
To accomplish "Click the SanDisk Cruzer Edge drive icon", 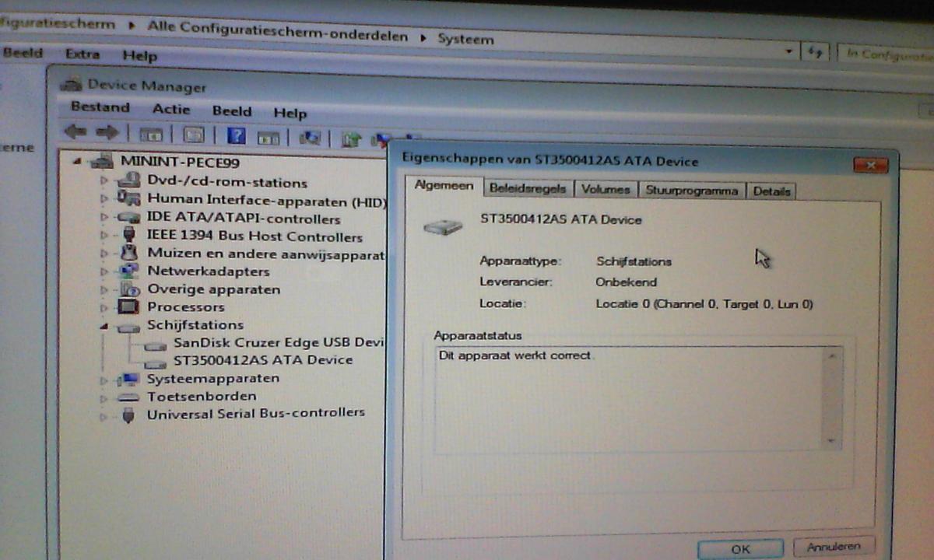I will [x=156, y=345].
